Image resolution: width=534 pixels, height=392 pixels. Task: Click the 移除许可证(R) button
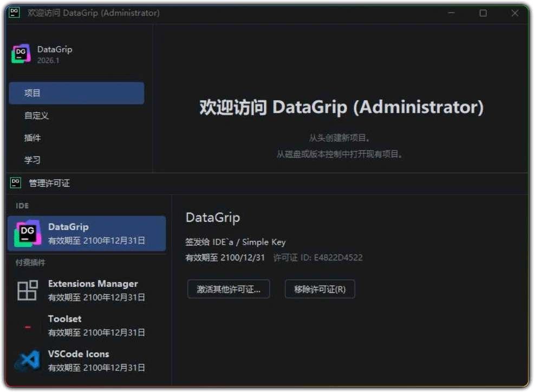click(320, 289)
